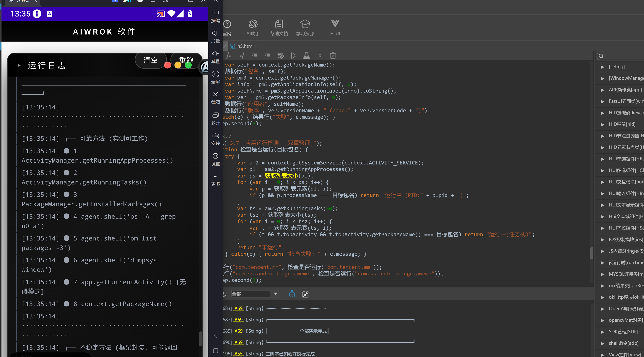Click the 多开 multi-instance icon
Image resolution: width=644 pixels, height=357 pixels.
point(215,115)
